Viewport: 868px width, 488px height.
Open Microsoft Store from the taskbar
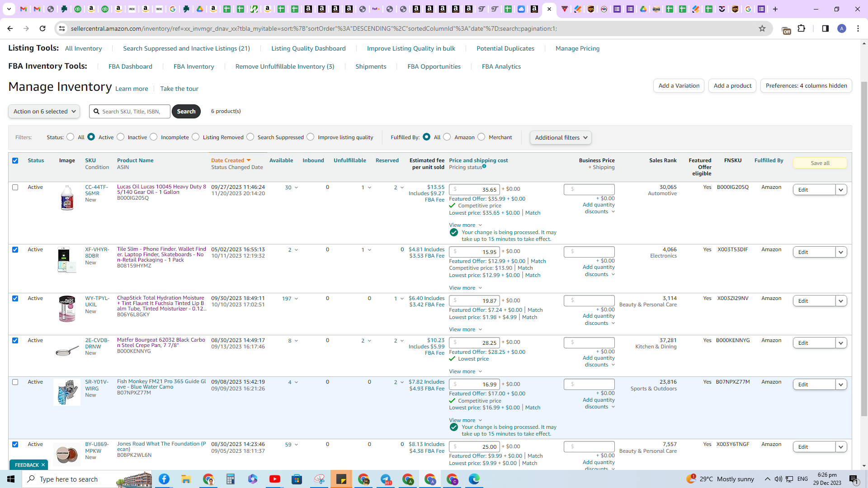point(297,479)
